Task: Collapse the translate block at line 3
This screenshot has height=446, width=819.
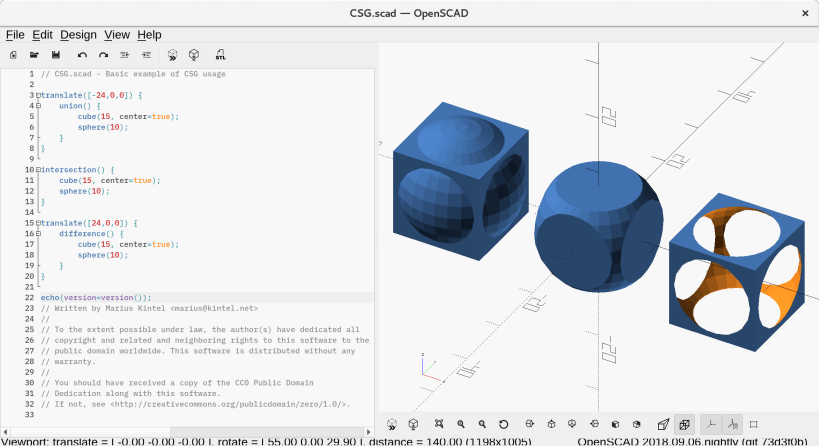Action: [38, 95]
